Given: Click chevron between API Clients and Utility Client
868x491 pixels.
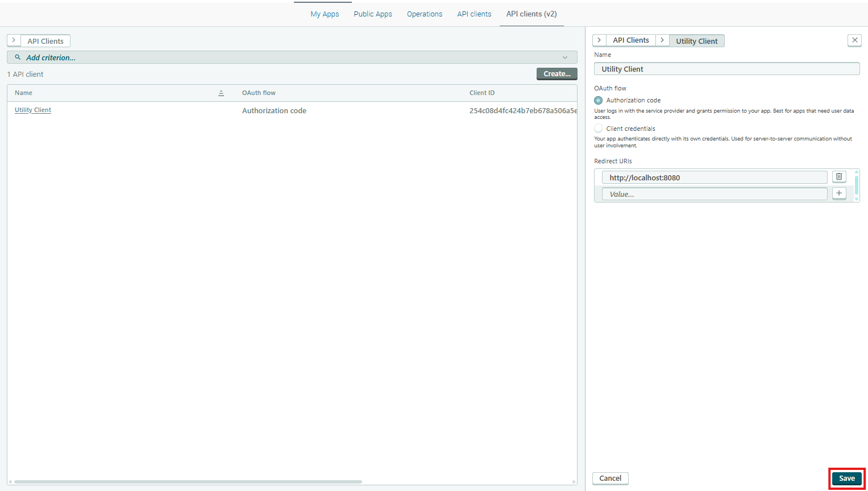Looking at the screenshot, I should point(662,40).
